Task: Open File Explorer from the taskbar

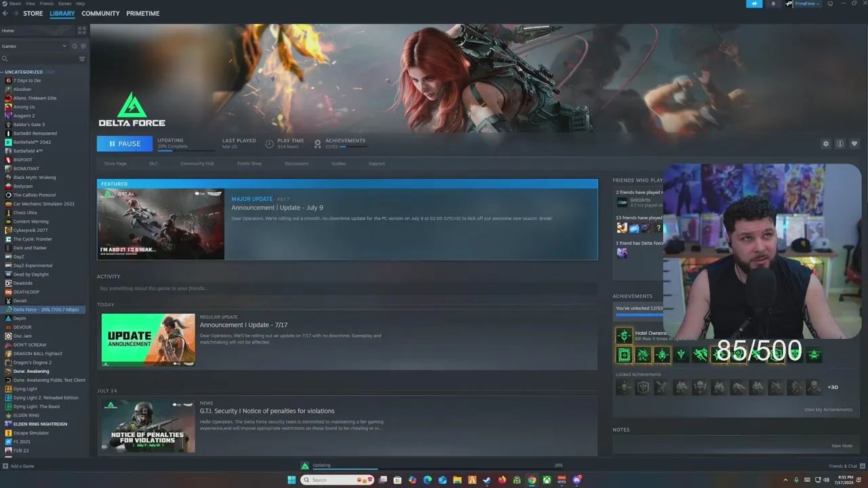Action: [457, 480]
